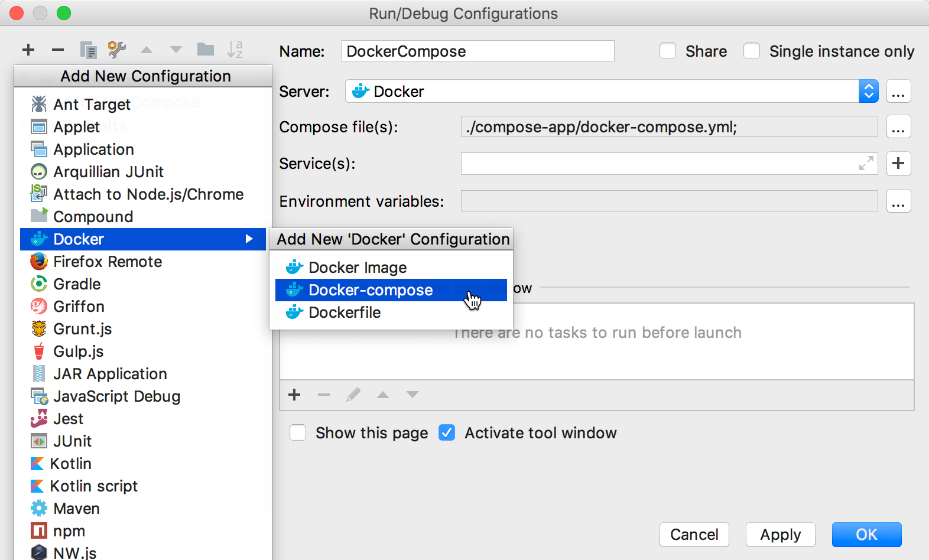Click the OK button
Screen dimensions: 929x560
point(867,535)
